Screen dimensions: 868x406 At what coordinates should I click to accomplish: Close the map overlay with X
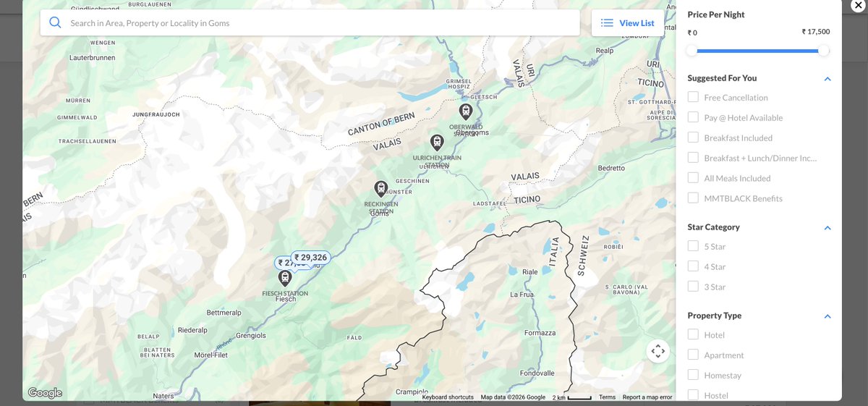pos(858,6)
